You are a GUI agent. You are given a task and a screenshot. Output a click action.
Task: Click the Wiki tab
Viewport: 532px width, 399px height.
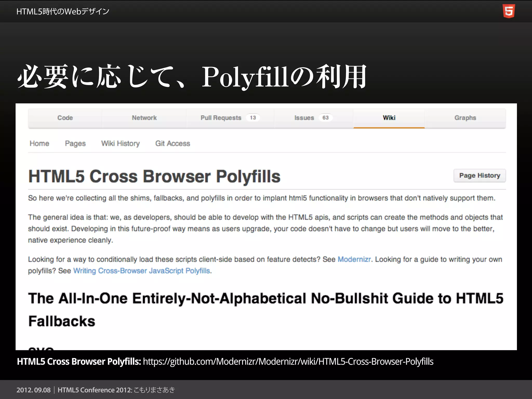(x=389, y=118)
